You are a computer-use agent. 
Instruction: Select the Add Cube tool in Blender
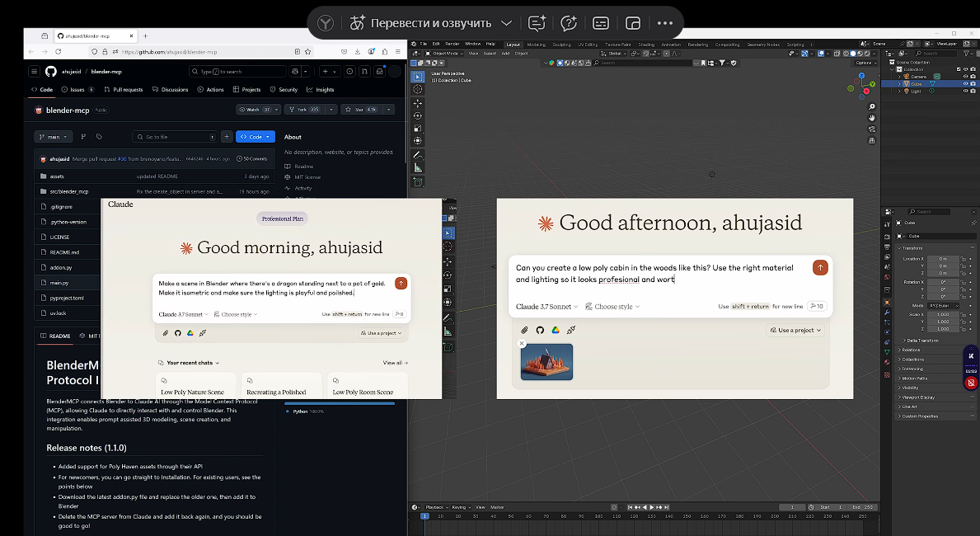tap(418, 182)
